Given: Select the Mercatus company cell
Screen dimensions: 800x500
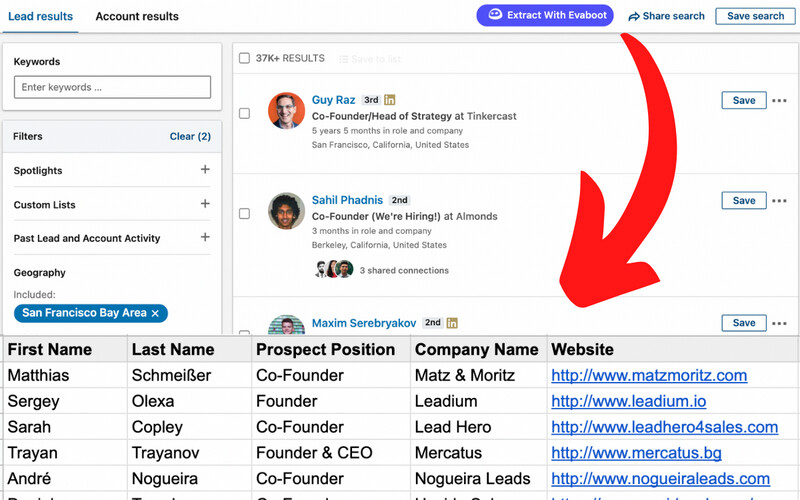Looking at the screenshot, I should [479, 453].
